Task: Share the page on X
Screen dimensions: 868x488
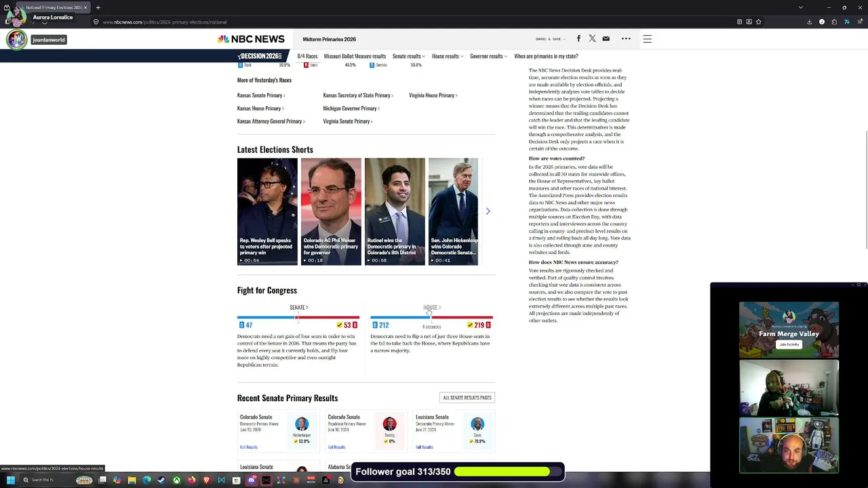Action: pos(592,39)
